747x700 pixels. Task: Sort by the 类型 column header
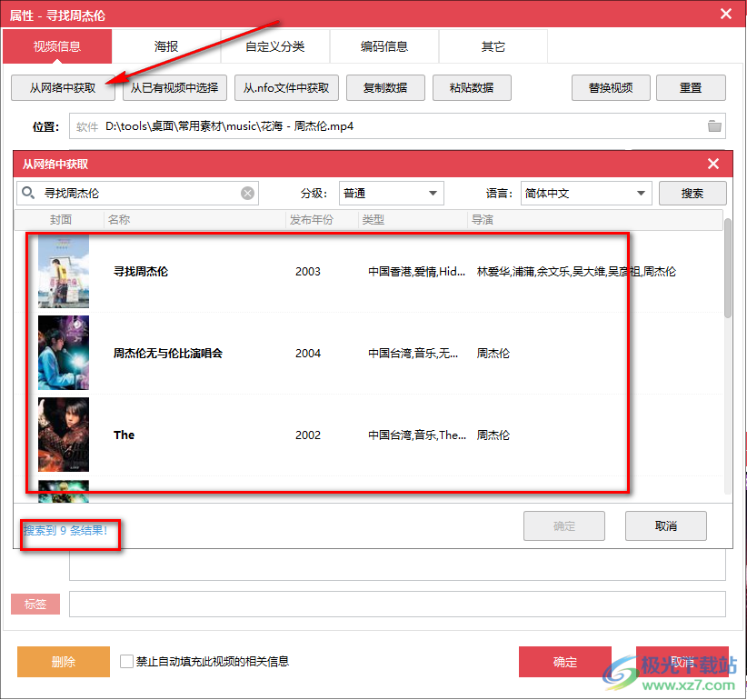pyautogui.click(x=413, y=220)
